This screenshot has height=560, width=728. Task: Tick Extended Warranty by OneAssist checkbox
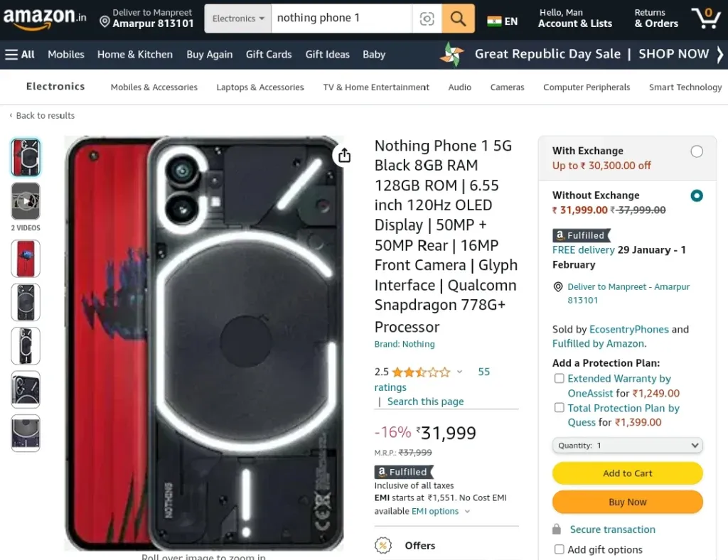559,378
